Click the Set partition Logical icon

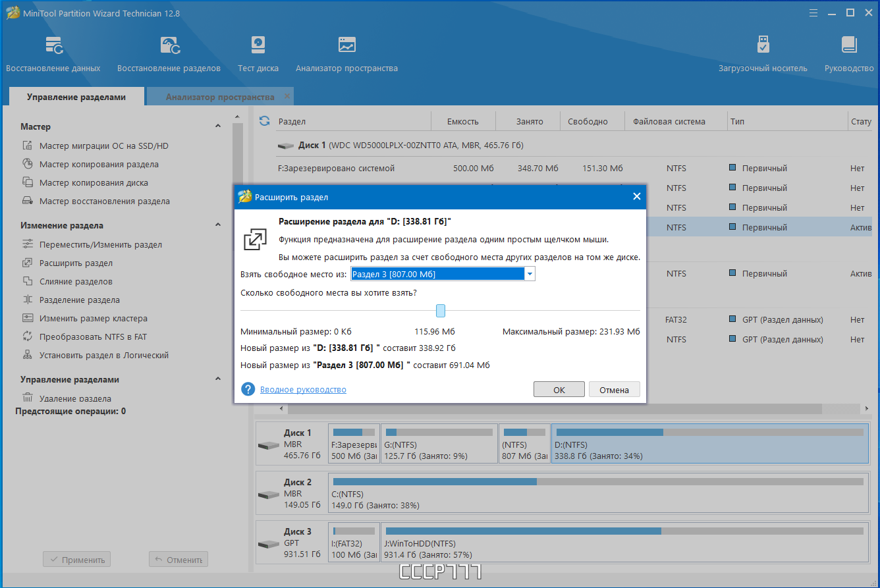coord(28,355)
